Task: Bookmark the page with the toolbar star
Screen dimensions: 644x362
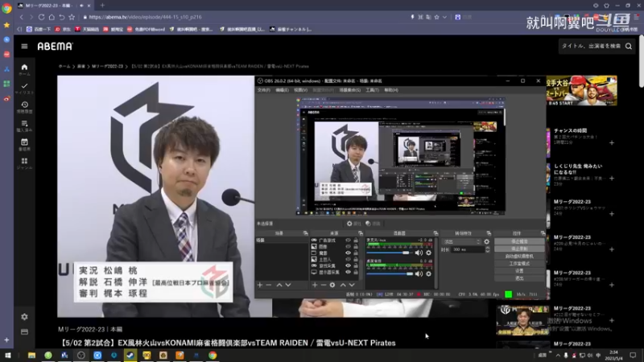Action: (72, 17)
